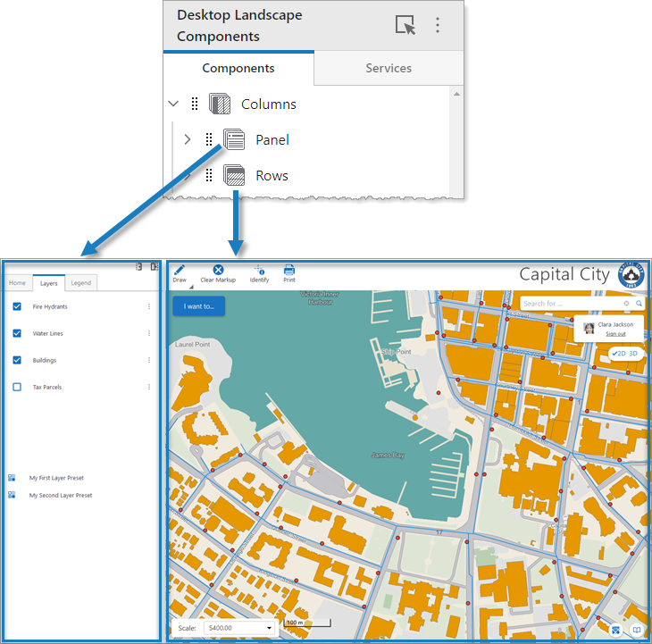The height and width of the screenshot is (644, 652).
Task: Uncheck the Water Lines layer
Action: 17,334
